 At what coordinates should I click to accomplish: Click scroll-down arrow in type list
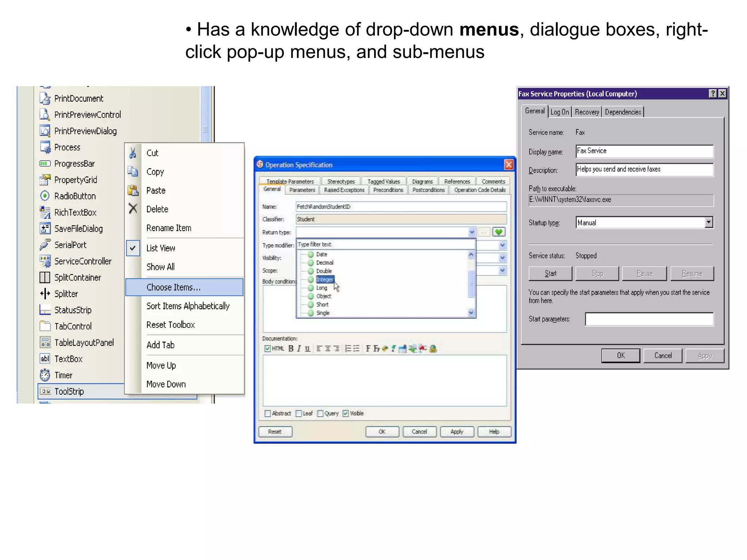[x=471, y=312]
